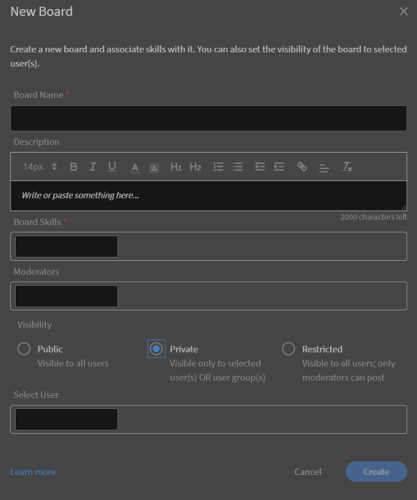Click the Create button
The image size is (417, 500).
click(x=376, y=472)
